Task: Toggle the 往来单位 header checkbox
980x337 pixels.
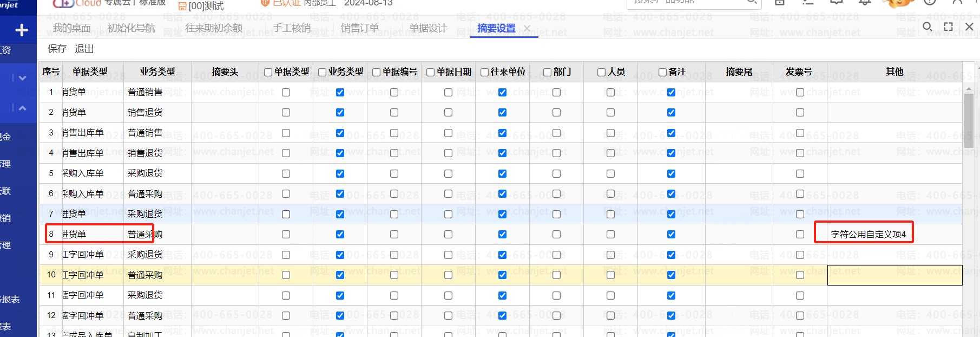Action: pos(484,72)
